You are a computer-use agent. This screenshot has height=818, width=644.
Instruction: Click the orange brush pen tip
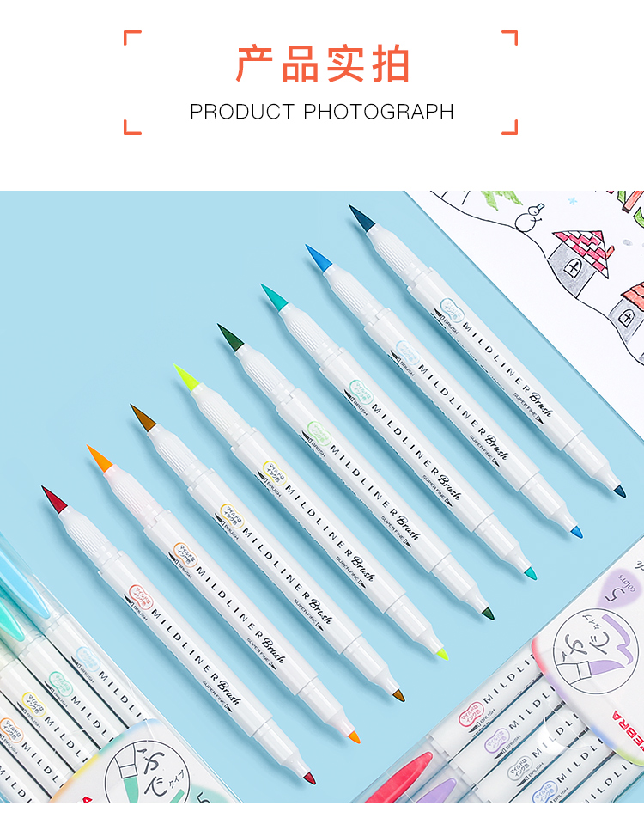pos(100,459)
